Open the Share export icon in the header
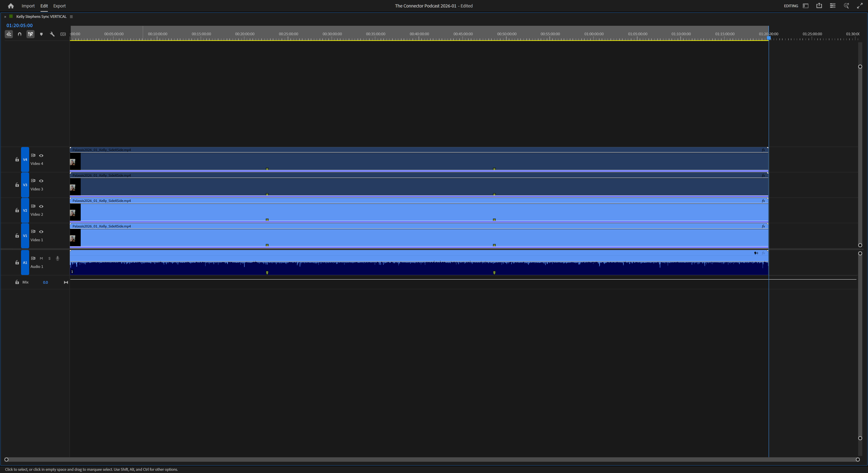The height and width of the screenshot is (473, 868). coord(819,6)
